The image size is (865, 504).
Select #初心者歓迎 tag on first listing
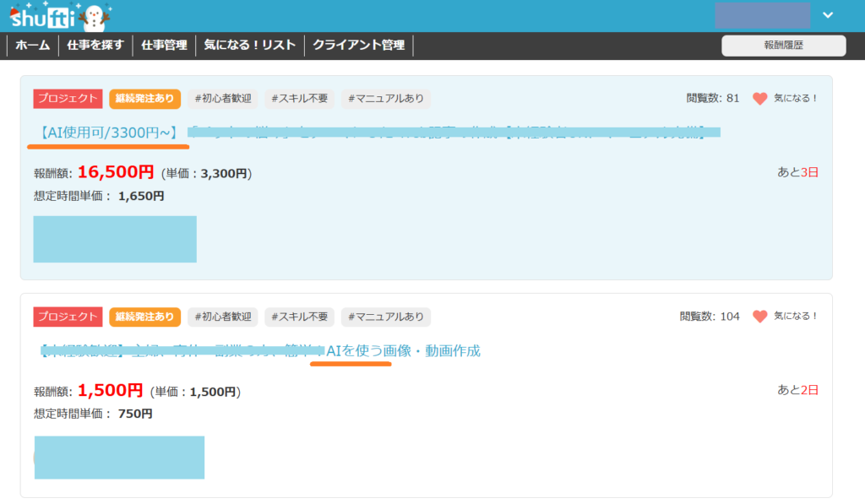[x=222, y=99]
